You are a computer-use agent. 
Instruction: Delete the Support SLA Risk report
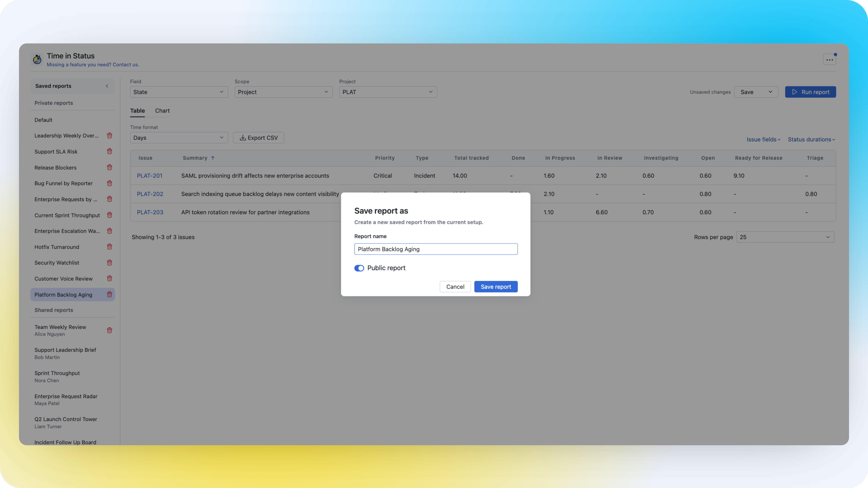[109, 151]
